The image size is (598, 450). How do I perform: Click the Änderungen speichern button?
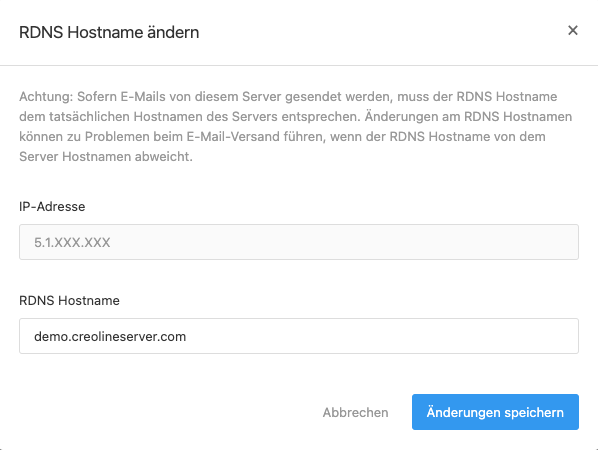[x=495, y=412]
